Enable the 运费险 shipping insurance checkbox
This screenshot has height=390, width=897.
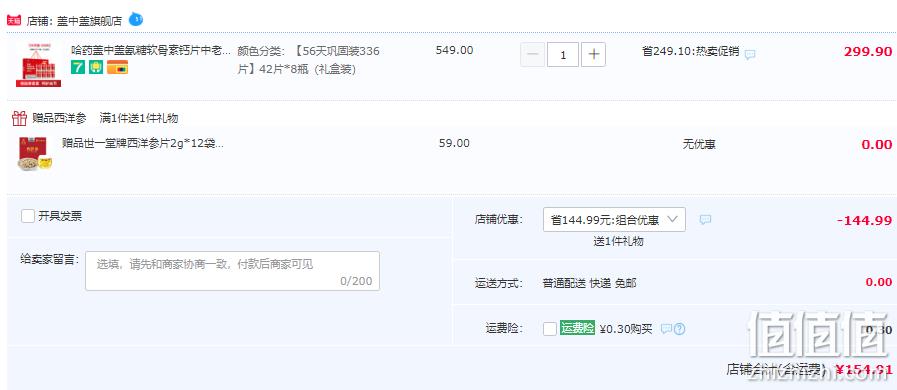coord(550,329)
